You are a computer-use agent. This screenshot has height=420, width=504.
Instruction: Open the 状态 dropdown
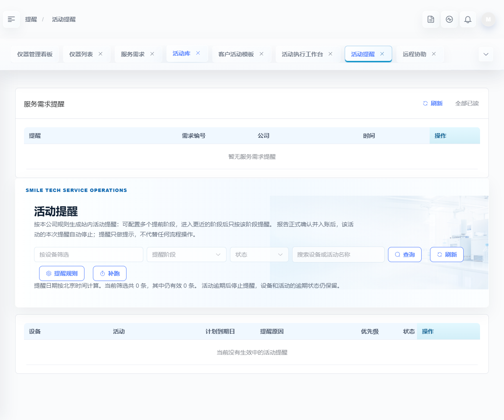(259, 255)
